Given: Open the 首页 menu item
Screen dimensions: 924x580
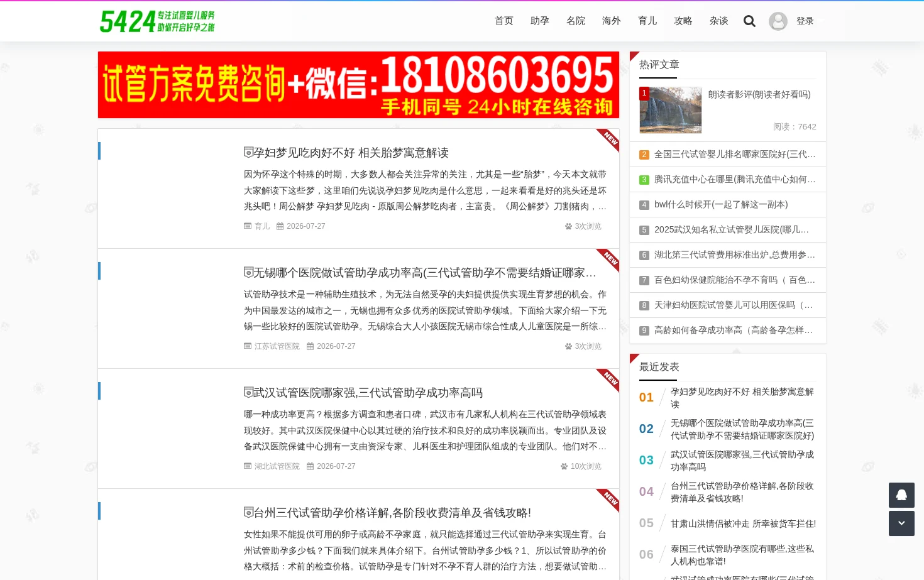Looking at the screenshot, I should 504,21.
